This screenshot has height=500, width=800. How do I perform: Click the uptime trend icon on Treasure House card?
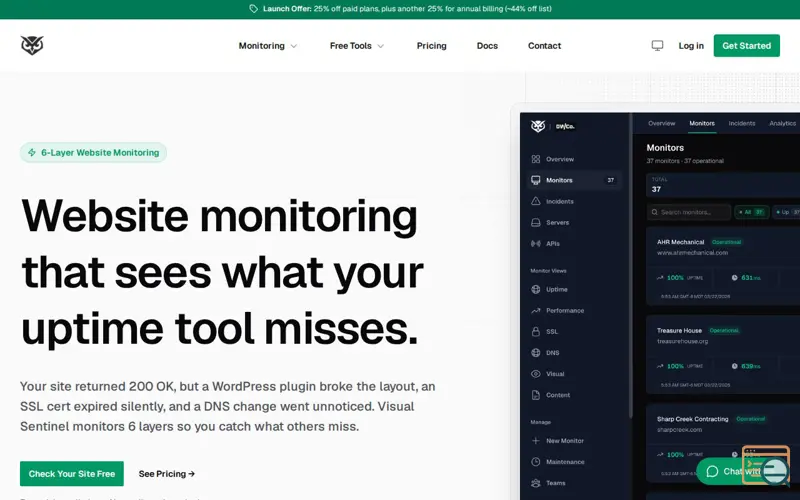660,366
